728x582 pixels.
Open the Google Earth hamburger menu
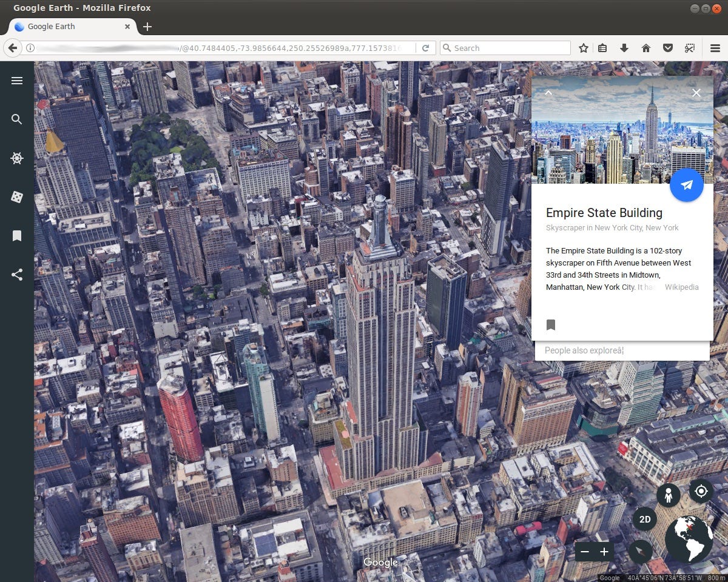click(17, 81)
